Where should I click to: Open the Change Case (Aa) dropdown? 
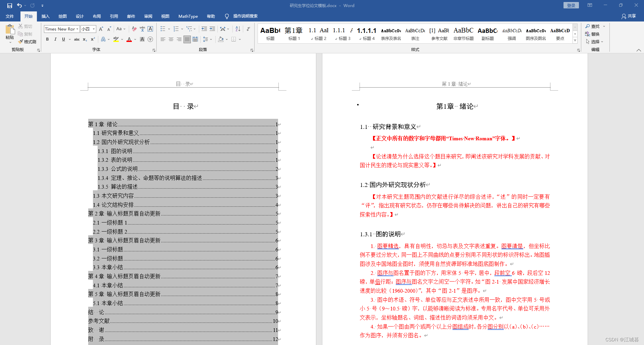(121, 29)
